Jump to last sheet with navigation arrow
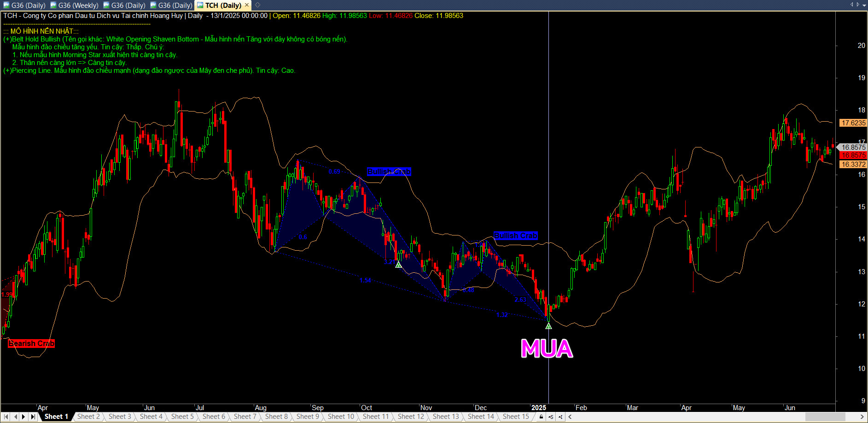This screenshot has width=868, height=423. pyautogui.click(x=33, y=417)
